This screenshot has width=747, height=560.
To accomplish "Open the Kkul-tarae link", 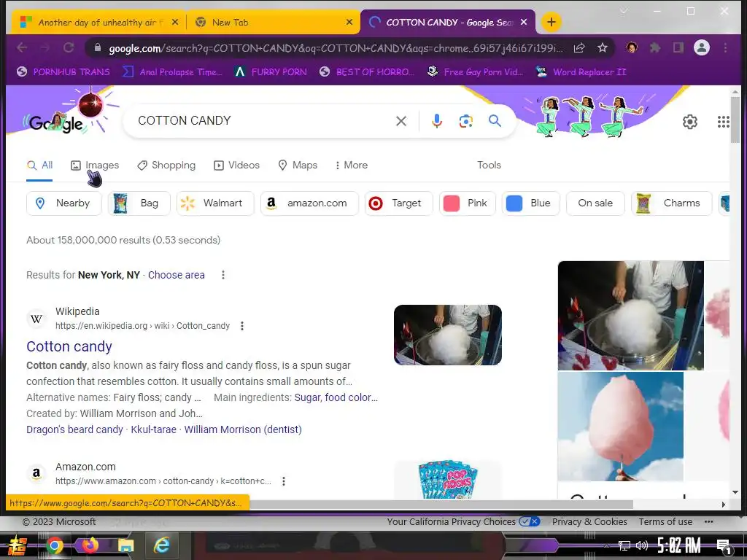I will (153, 429).
